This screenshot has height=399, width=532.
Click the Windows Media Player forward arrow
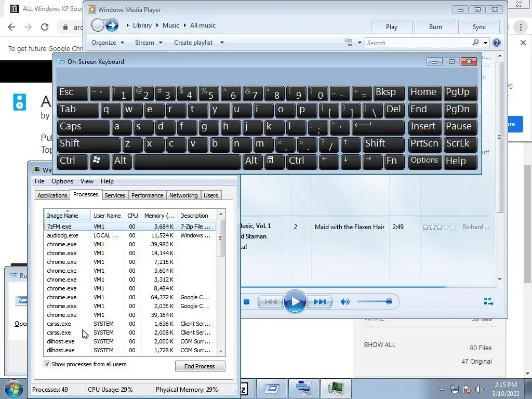click(x=112, y=25)
